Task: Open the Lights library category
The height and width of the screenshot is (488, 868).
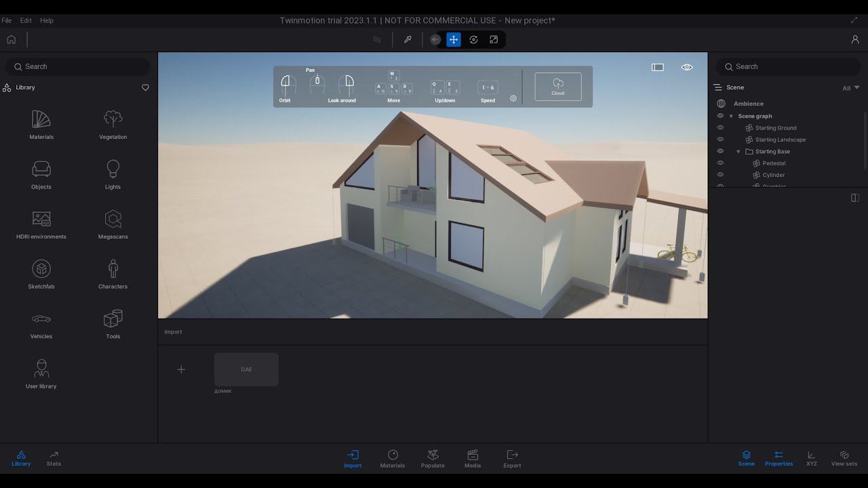Action: pos(113,175)
